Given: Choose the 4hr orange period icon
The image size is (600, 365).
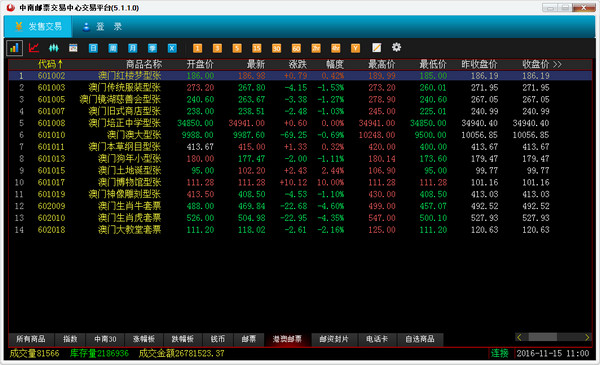Looking at the screenshot, I should click(x=336, y=48).
